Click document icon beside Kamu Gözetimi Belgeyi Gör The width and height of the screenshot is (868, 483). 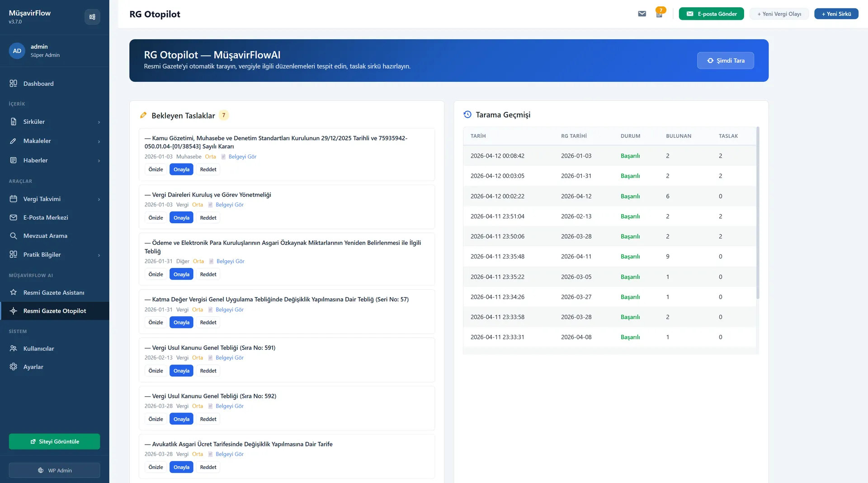coord(223,157)
